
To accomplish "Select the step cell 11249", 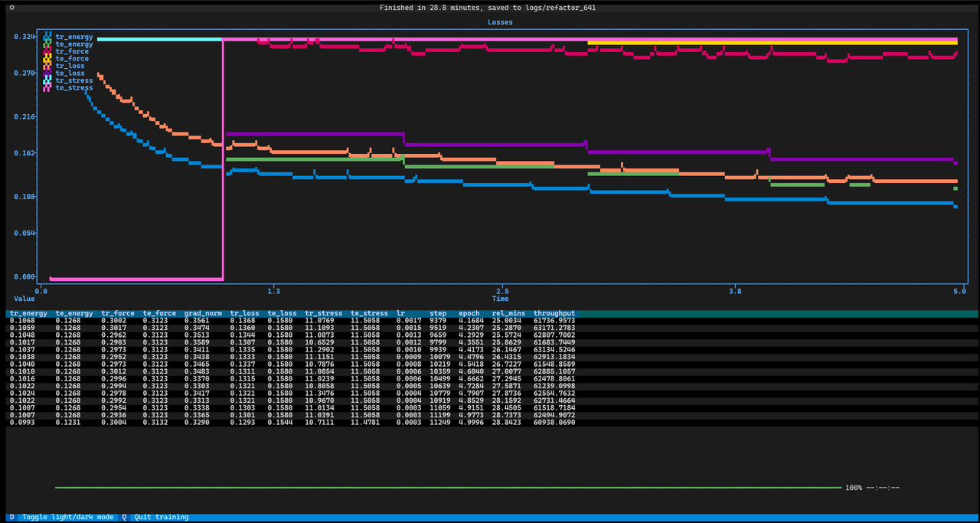I will [440, 422].
